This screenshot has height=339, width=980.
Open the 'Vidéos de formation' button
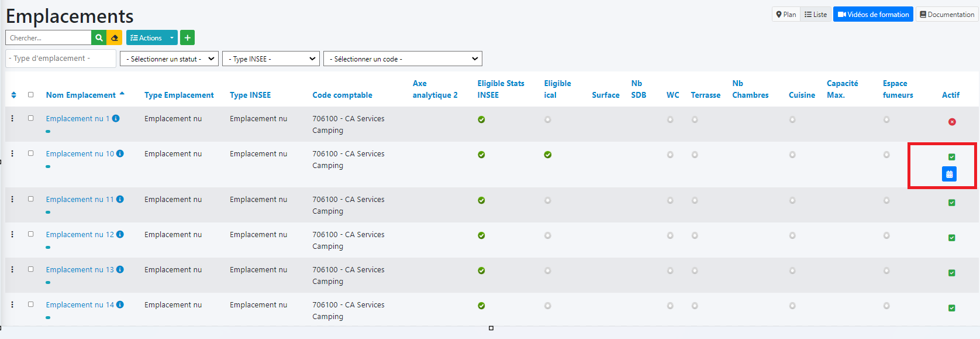coord(873,15)
